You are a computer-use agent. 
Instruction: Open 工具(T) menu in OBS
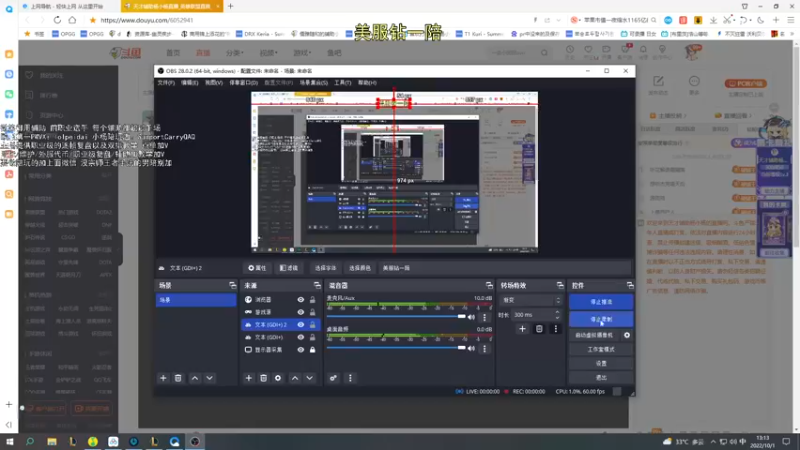(x=342, y=83)
